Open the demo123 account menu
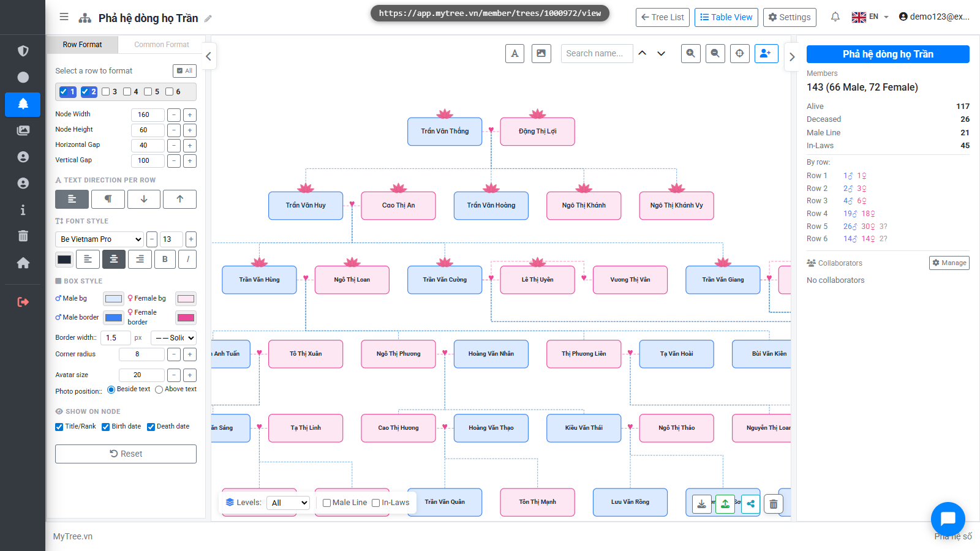Viewport: 980px width, 551px height. [x=934, y=17]
